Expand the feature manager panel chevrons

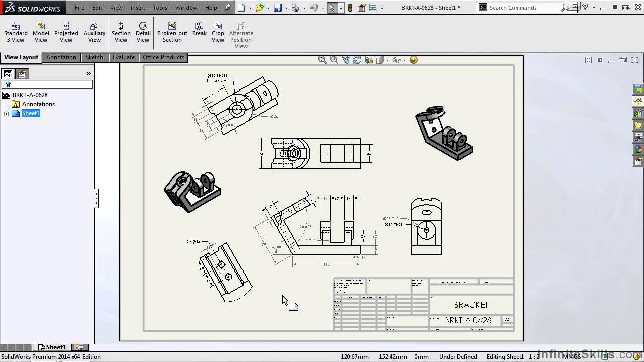pos(88,74)
